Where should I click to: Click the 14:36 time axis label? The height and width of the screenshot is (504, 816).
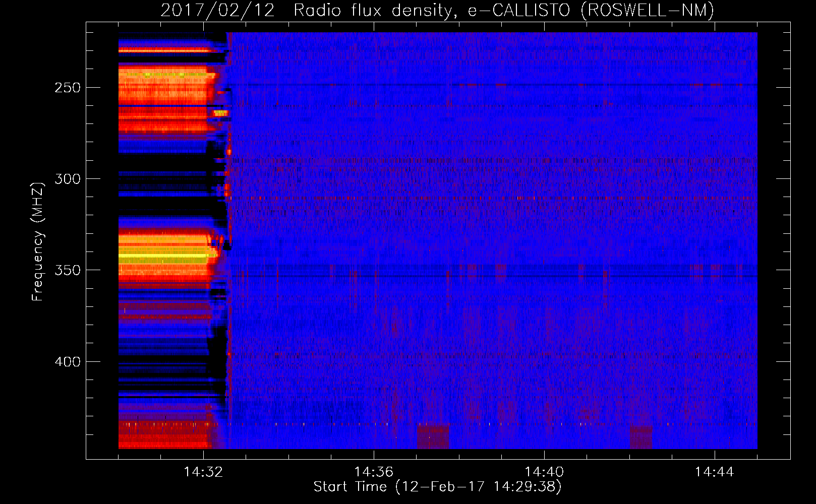click(374, 472)
